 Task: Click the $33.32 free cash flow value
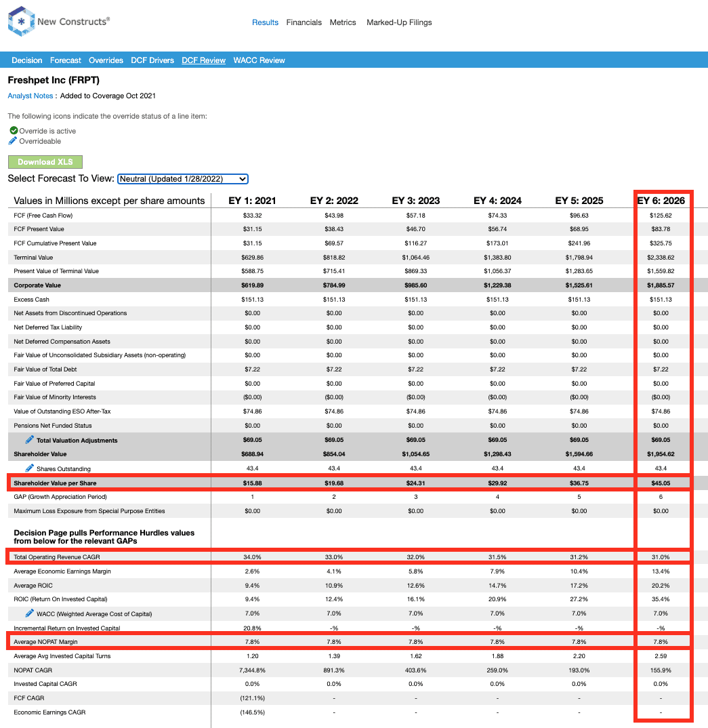253,216
